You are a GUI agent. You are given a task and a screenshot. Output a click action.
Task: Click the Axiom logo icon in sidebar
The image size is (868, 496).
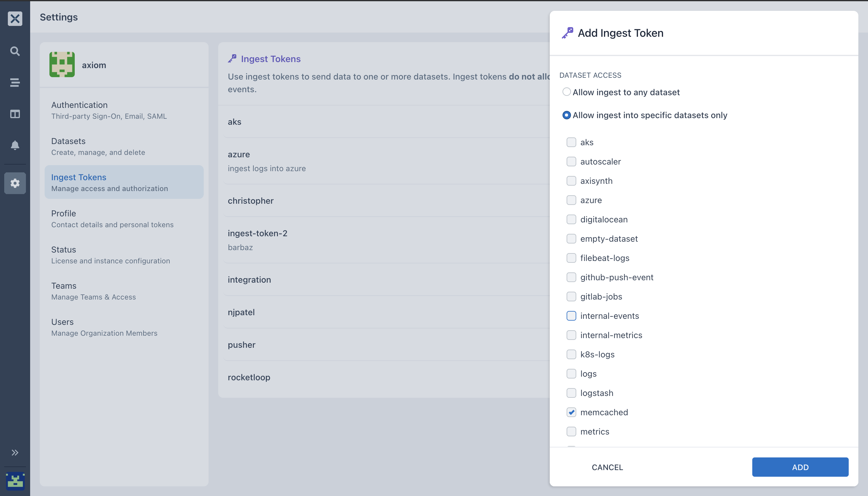pyautogui.click(x=15, y=18)
